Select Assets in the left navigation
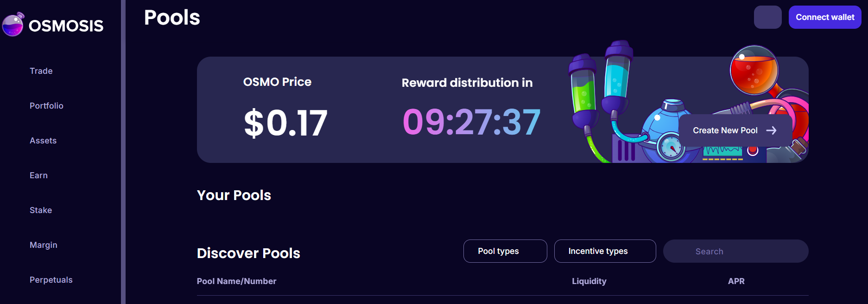 tap(43, 141)
